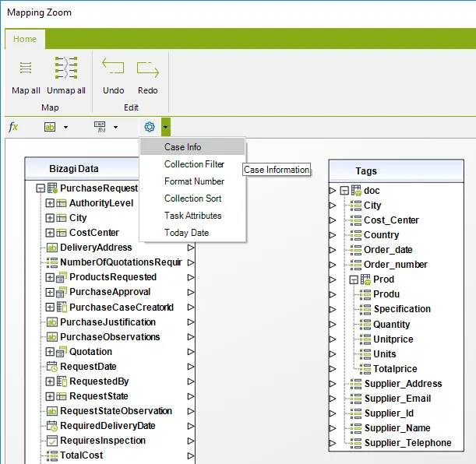Switch to the Home ribbon tab

pos(25,39)
